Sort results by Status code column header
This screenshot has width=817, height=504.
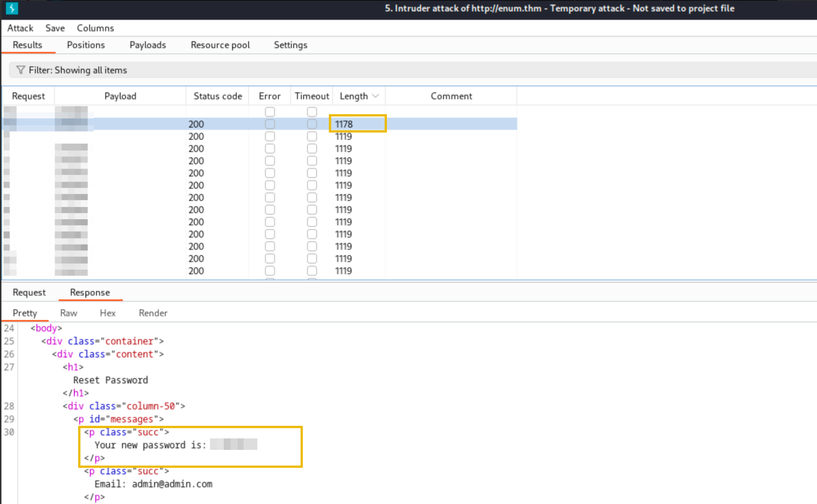click(217, 96)
